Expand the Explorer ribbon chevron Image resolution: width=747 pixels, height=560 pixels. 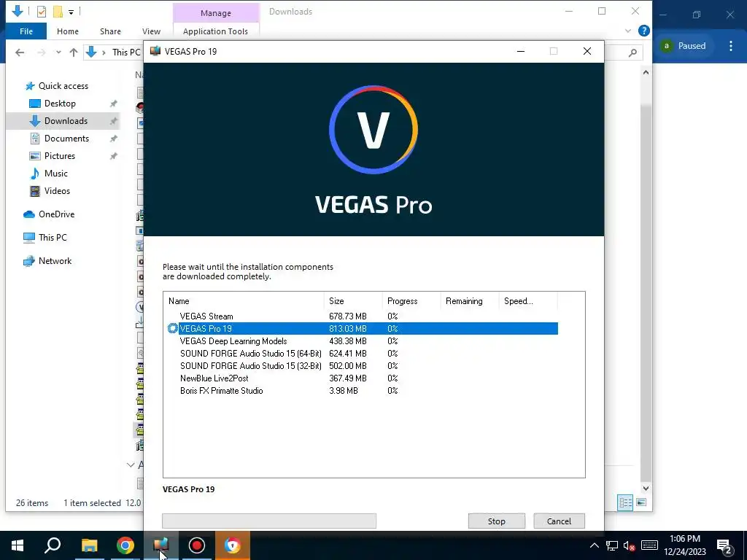click(627, 31)
